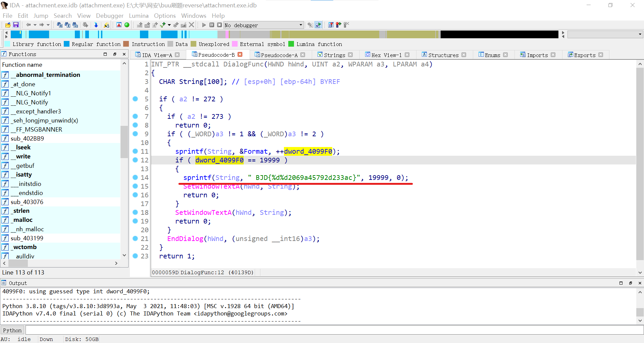Click the red warning triangle toolbar icon
644x343 pixels.
pos(119,25)
